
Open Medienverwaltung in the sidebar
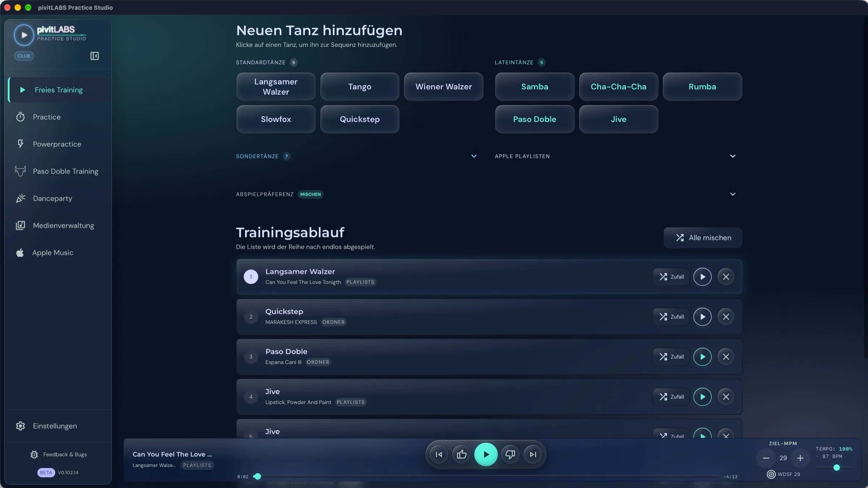(x=58, y=226)
